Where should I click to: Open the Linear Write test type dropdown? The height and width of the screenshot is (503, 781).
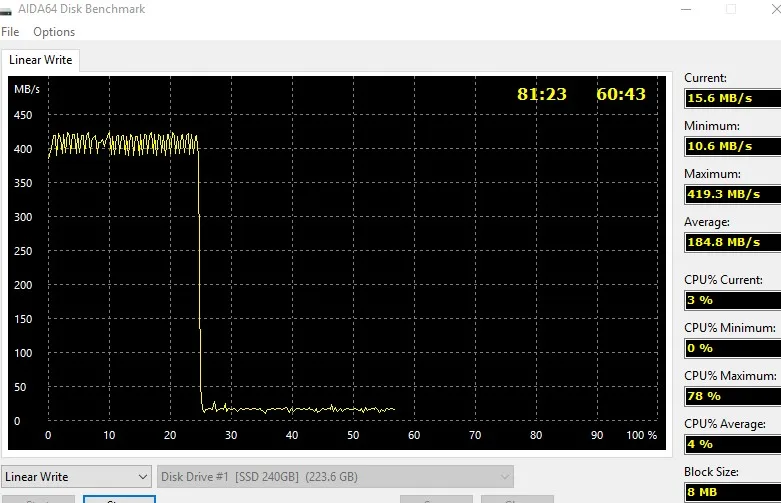[76, 477]
